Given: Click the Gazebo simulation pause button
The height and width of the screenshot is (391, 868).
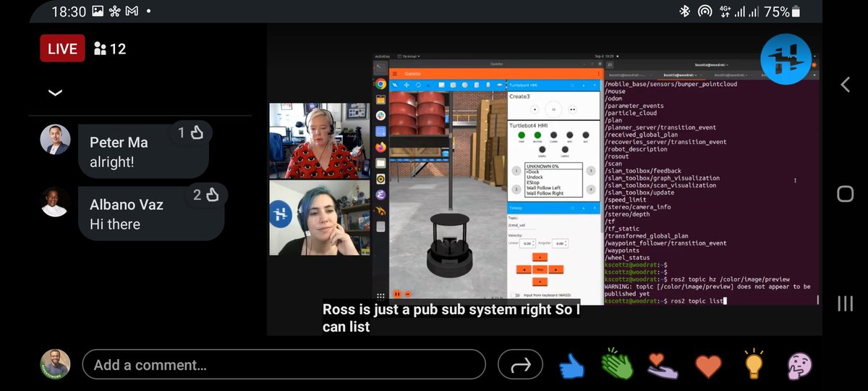Looking at the screenshot, I should point(397,294).
